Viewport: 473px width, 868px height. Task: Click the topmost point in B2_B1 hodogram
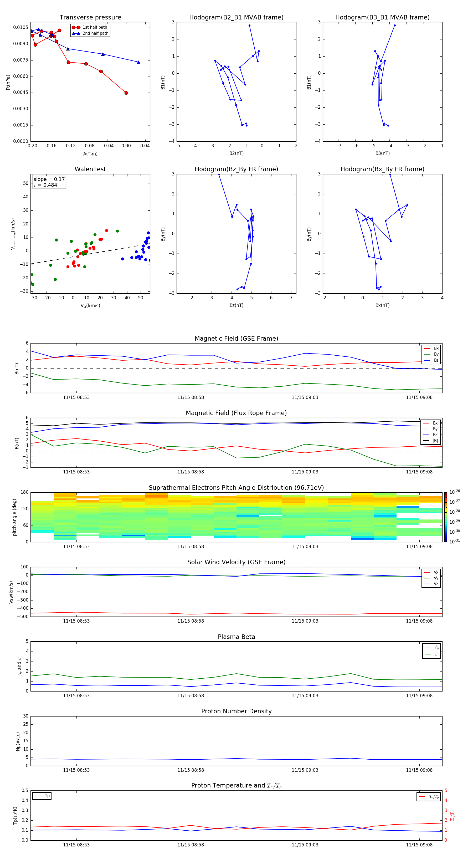pyautogui.click(x=249, y=25)
